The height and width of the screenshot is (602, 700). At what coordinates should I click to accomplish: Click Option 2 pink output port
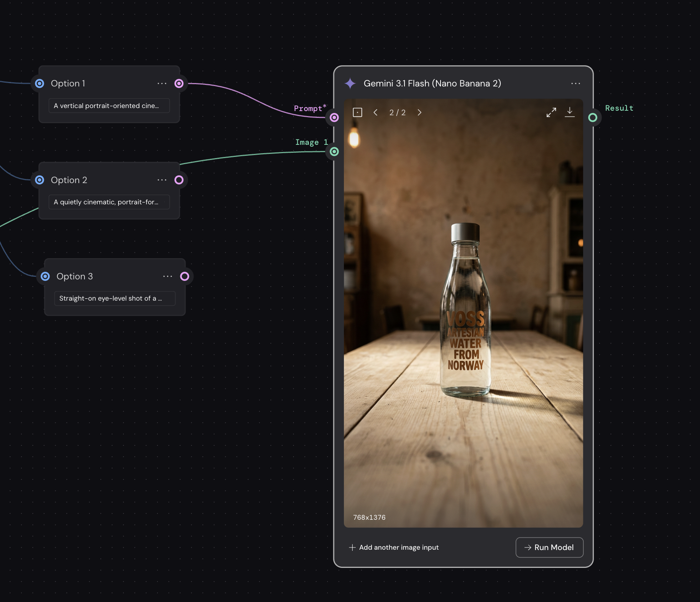[179, 180]
